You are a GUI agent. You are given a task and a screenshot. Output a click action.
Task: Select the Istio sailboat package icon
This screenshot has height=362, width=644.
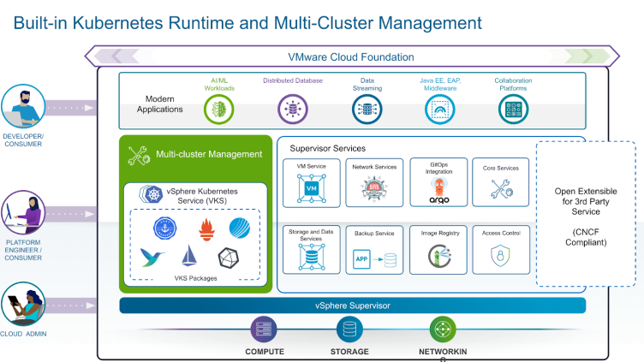[x=189, y=255]
